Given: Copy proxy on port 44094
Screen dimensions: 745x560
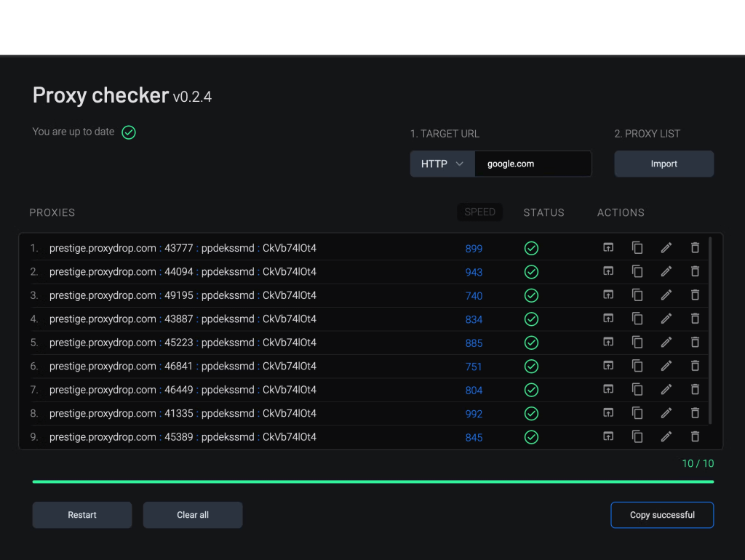Looking at the screenshot, I should point(637,271).
